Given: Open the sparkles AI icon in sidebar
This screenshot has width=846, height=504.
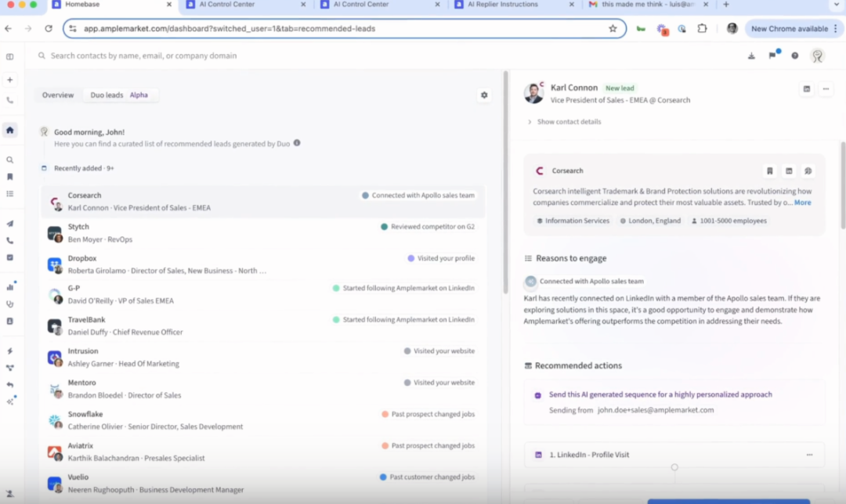Looking at the screenshot, I should [9, 401].
